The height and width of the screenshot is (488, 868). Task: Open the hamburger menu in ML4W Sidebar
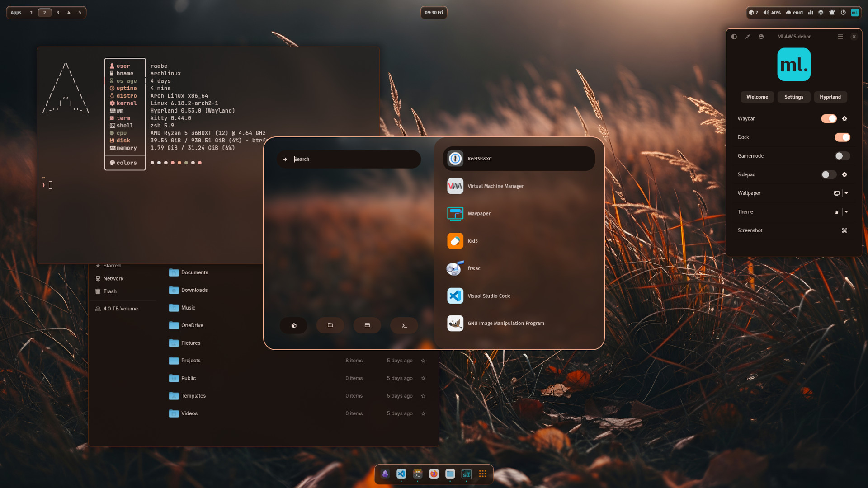pyautogui.click(x=840, y=37)
